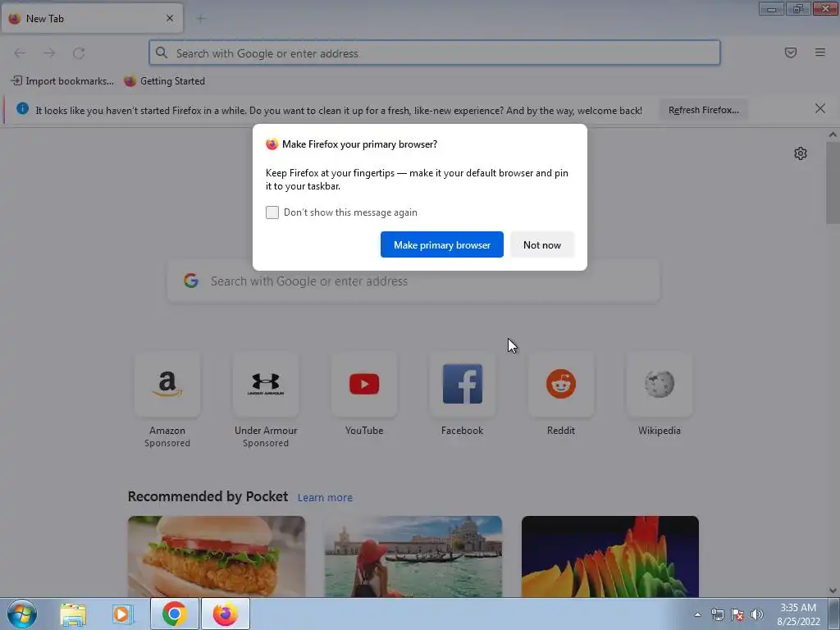This screenshot has width=840, height=630.
Task: Tick Don't show this message again
Action: point(272,212)
